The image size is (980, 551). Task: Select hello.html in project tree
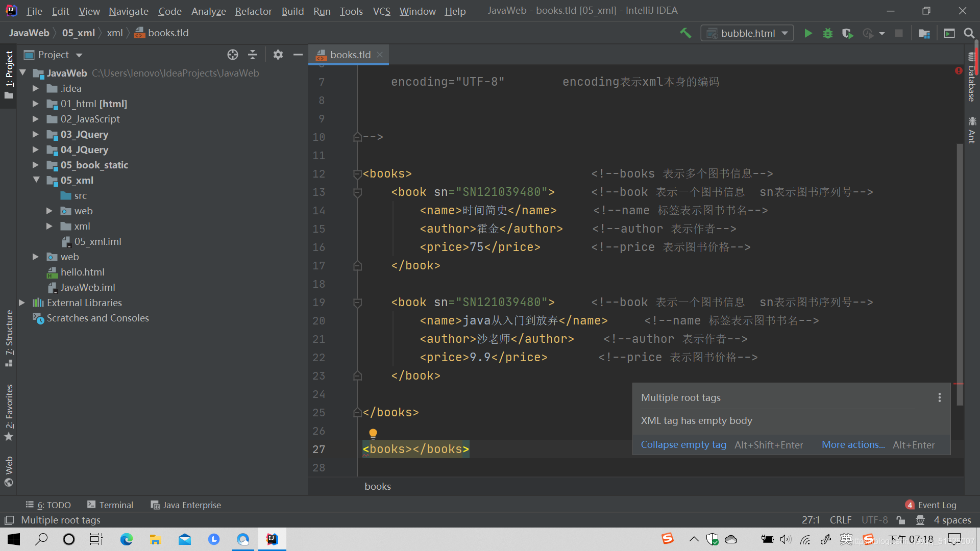coord(76,272)
